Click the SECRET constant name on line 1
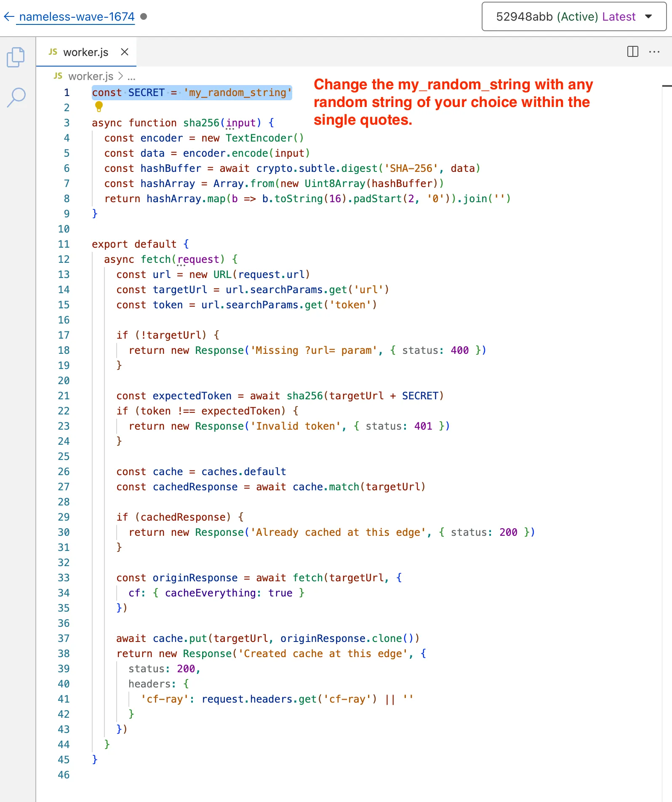Screen dimensions: 672x802 coord(146,92)
